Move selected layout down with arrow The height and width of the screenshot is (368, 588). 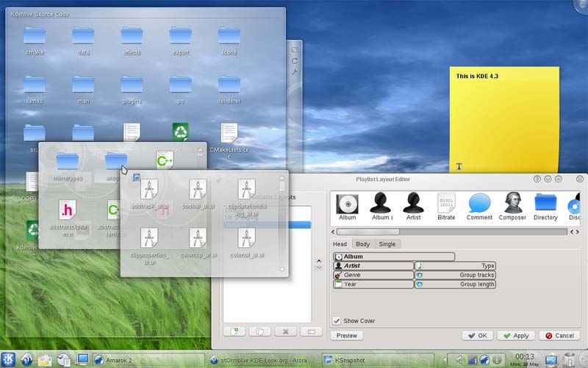pyautogui.click(x=319, y=268)
